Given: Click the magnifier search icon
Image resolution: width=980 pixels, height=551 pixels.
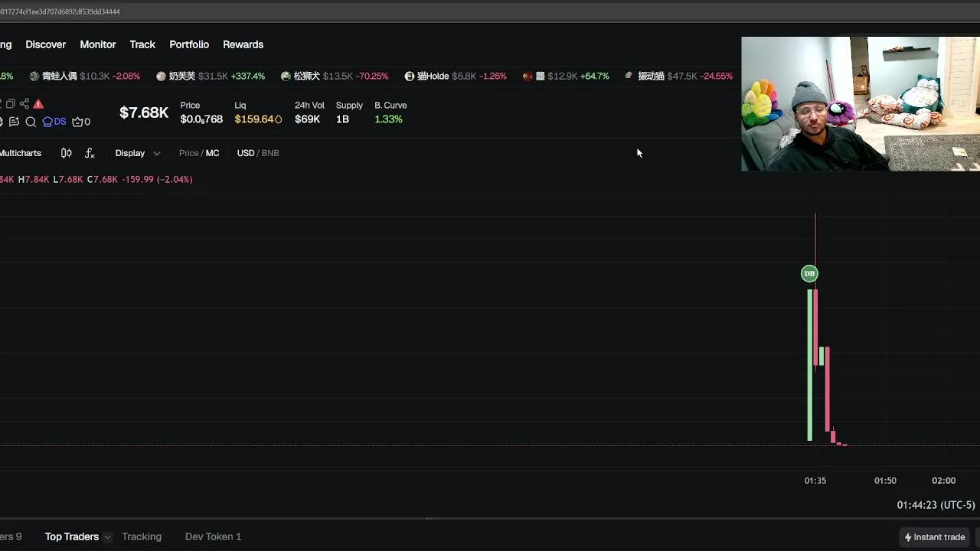Looking at the screenshot, I should point(31,122).
